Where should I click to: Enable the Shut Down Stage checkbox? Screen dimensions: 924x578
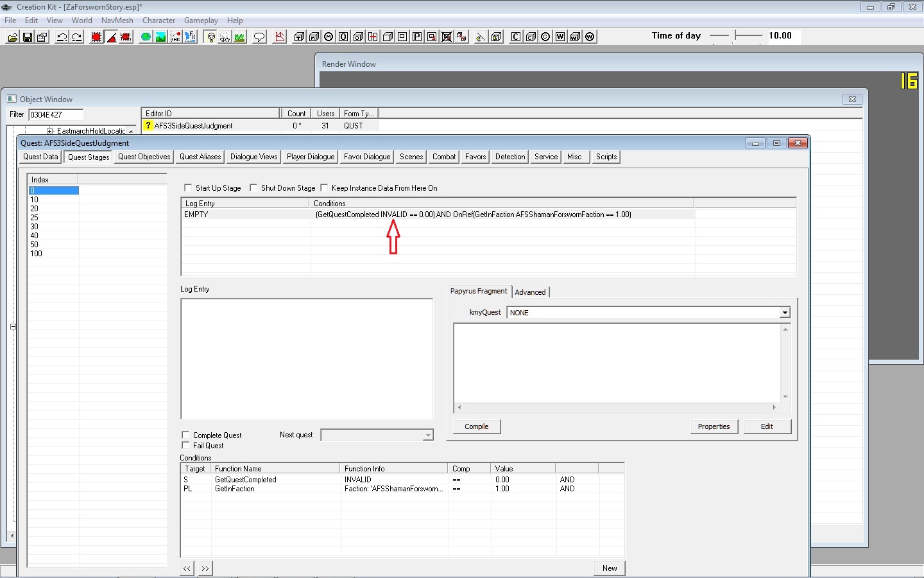253,188
